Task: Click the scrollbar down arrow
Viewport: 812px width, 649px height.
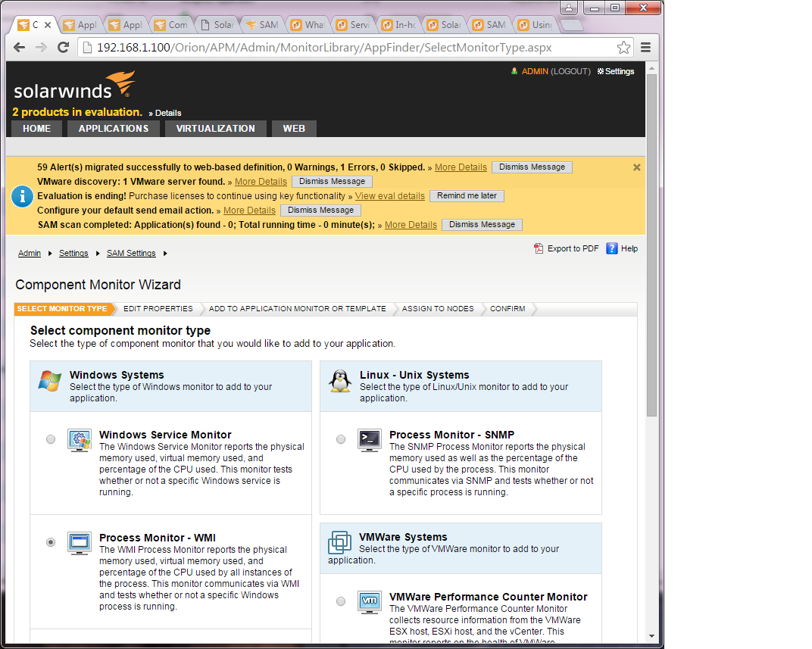Action: pos(651,636)
